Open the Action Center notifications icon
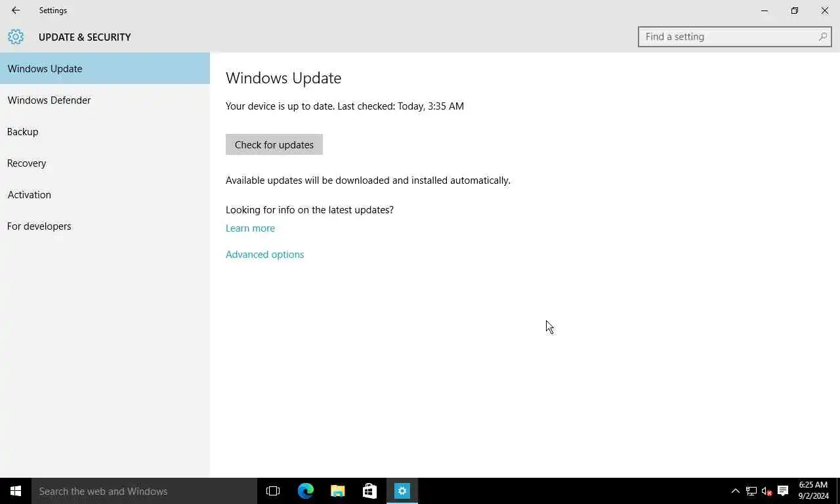 [783, 491]
